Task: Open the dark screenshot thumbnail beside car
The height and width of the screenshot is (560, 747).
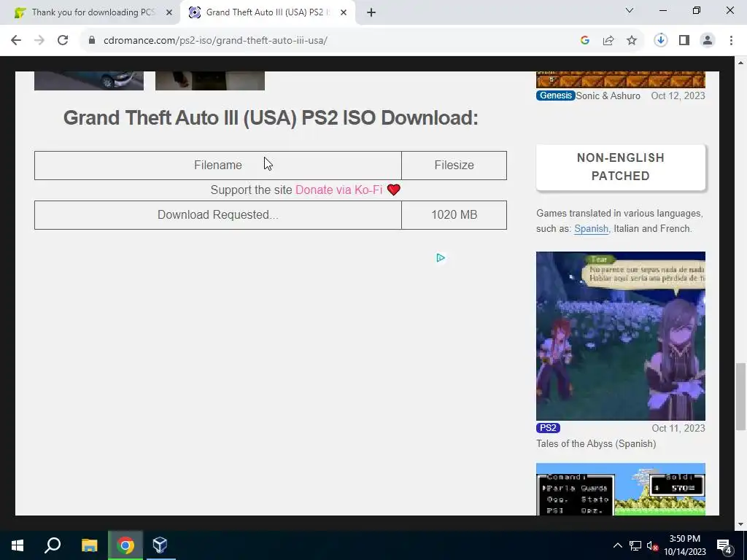Action: pyautogui.click(x=209, y=80)
